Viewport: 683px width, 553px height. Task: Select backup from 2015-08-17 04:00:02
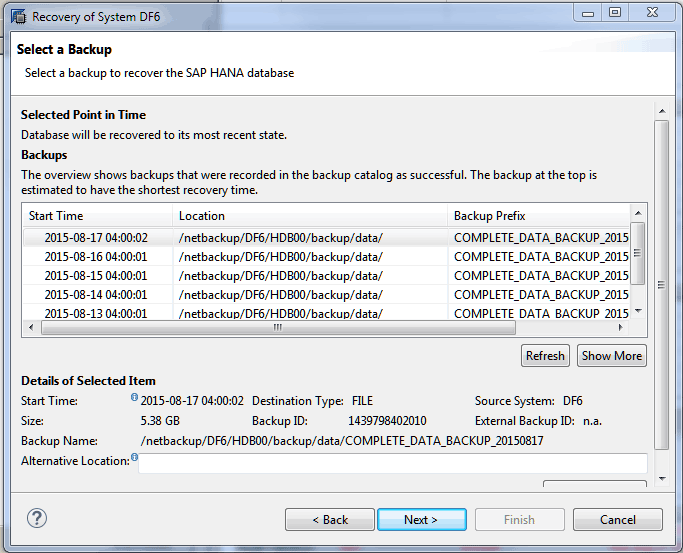[x=326, y=238]
